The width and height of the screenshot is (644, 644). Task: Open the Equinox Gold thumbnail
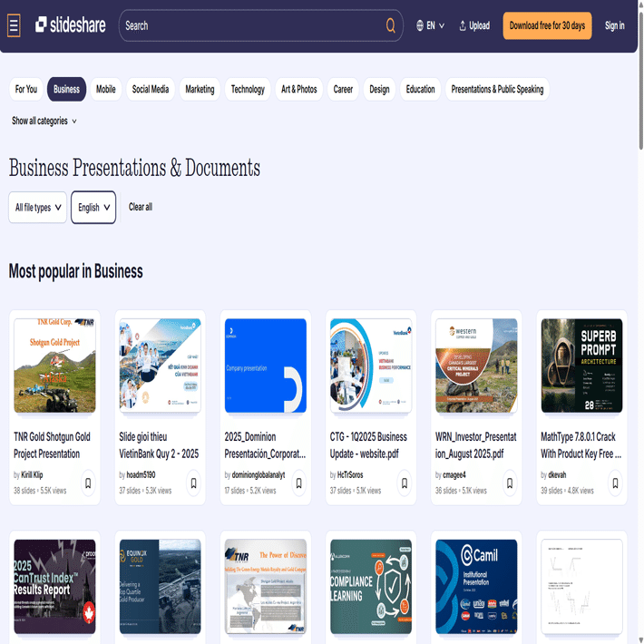[161, 587]
